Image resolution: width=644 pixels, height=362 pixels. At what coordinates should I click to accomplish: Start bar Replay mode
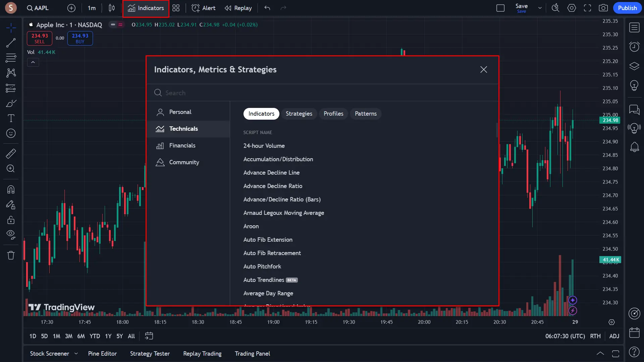(238, 8)
